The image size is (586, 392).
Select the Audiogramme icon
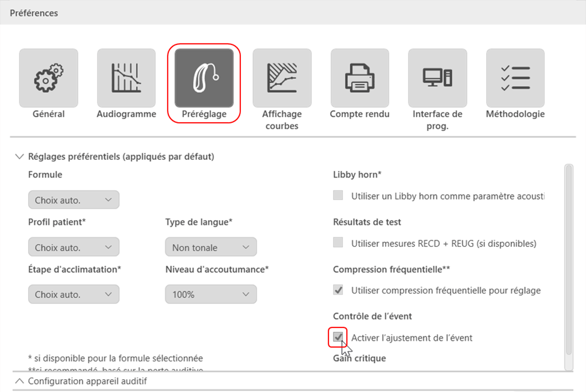click(126, 77)
